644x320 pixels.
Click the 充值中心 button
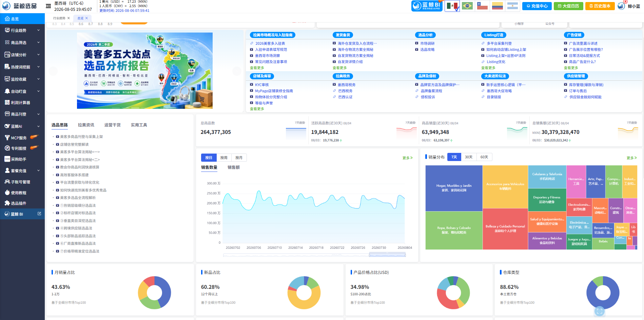click(537, 6)
